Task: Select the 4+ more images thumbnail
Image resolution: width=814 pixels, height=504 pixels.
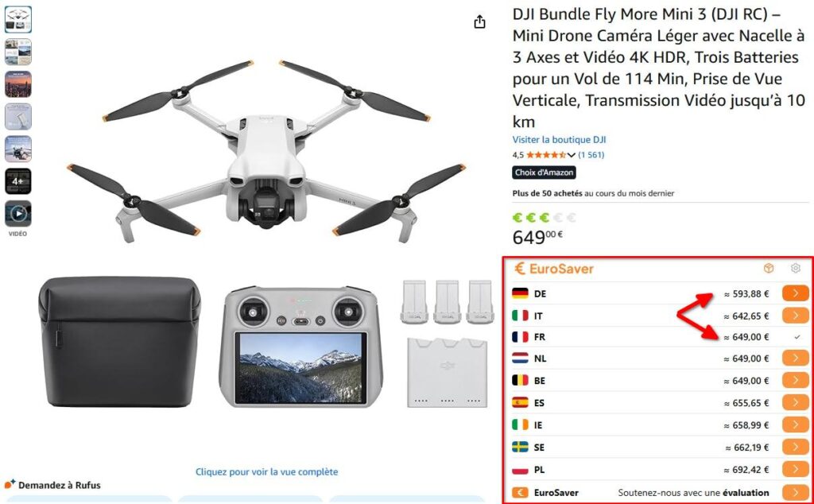Action: pos(18,181)
